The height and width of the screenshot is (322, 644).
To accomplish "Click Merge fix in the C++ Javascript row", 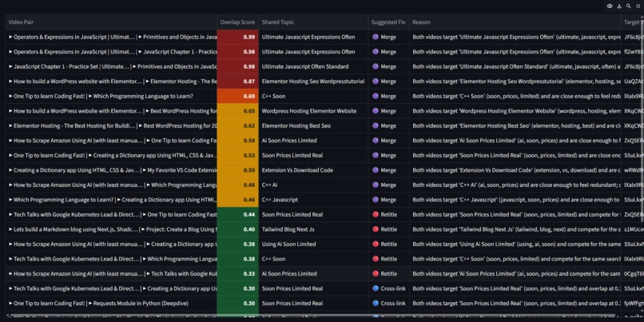I will [x=388, y=200].
